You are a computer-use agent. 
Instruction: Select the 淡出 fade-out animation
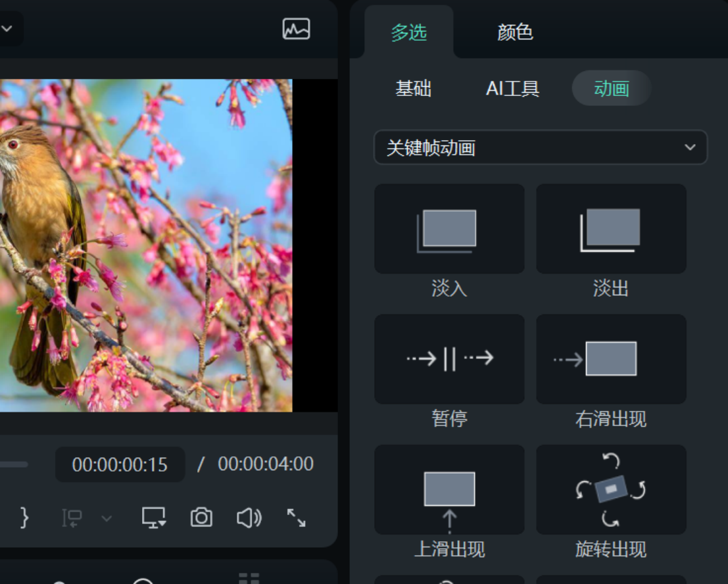click(x=611, y=228)
